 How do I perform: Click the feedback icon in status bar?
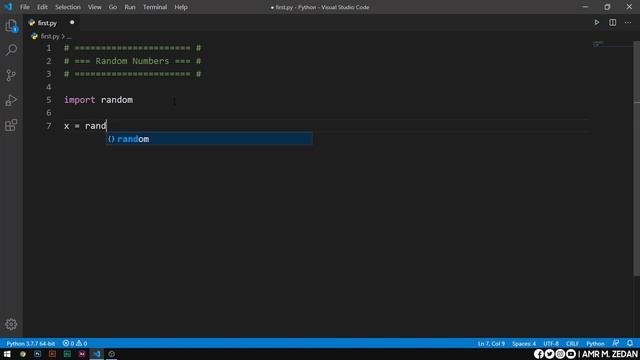[616, 343]
